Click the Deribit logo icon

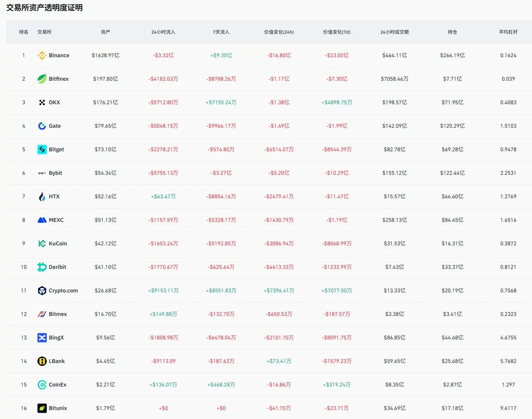42,267
